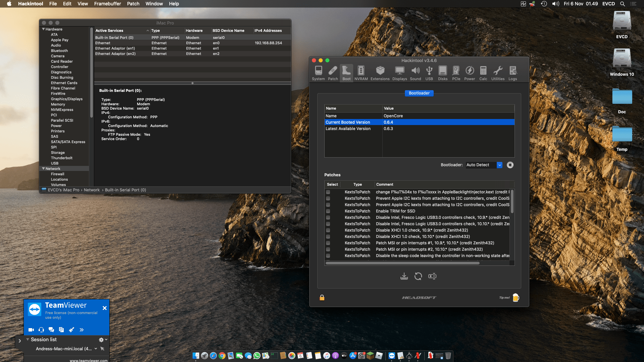Click the refresh icon below the patches list

click(x=418, y=276)
